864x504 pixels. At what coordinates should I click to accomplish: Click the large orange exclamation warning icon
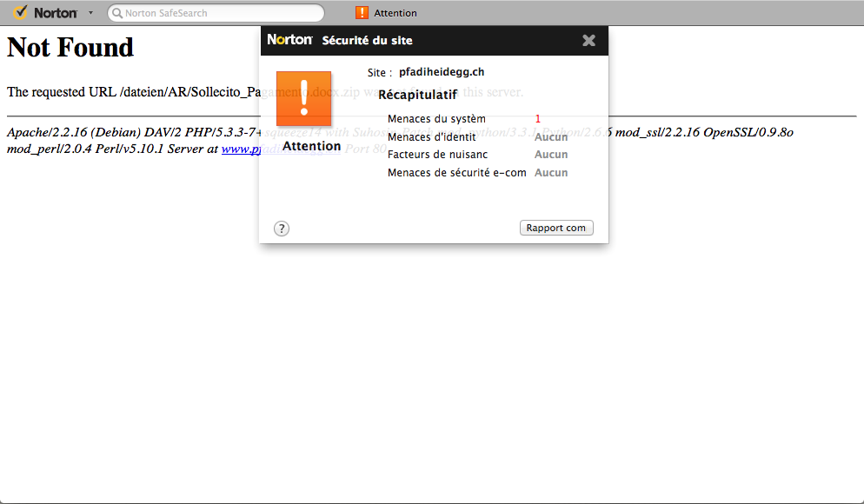point(303,98)
